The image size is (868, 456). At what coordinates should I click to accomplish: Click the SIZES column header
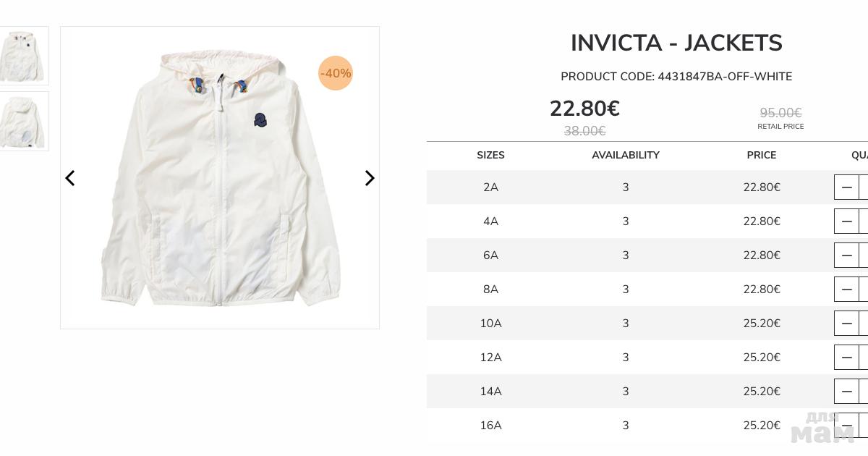coord(490,155)
